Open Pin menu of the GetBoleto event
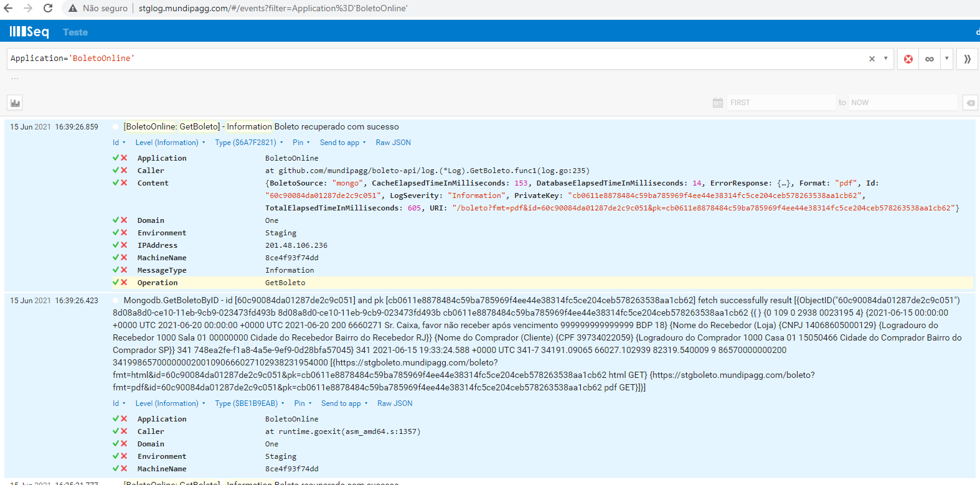This screenshot has height=485, width=980. point(302,143)
